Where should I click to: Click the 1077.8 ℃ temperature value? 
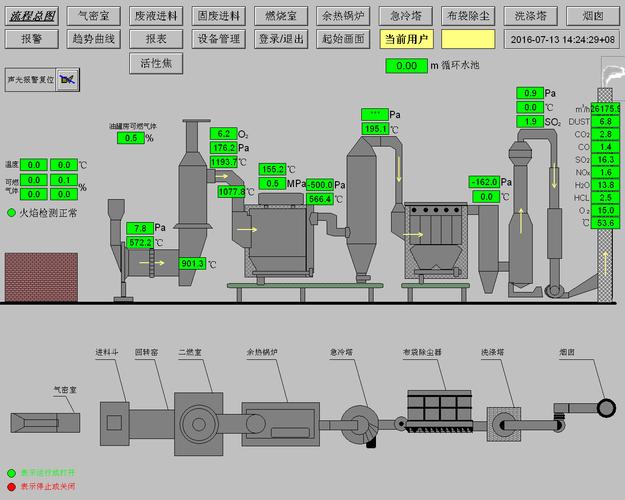pyautogui.click(x=232, y=192)
